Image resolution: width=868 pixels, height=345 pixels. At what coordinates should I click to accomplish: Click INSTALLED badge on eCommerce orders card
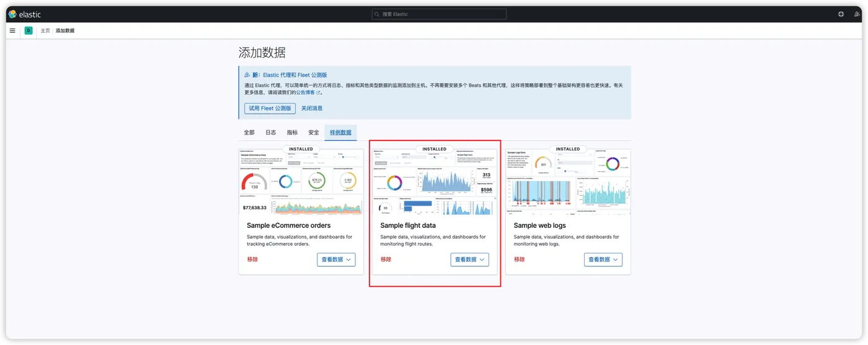pyautogui.click(x=301, y=149)
